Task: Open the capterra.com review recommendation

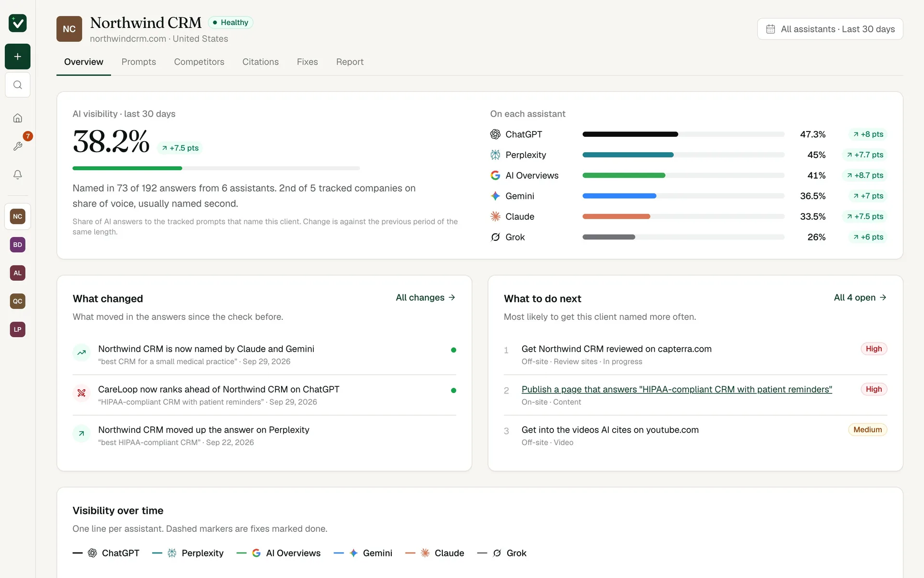Action: coord(616,349)
